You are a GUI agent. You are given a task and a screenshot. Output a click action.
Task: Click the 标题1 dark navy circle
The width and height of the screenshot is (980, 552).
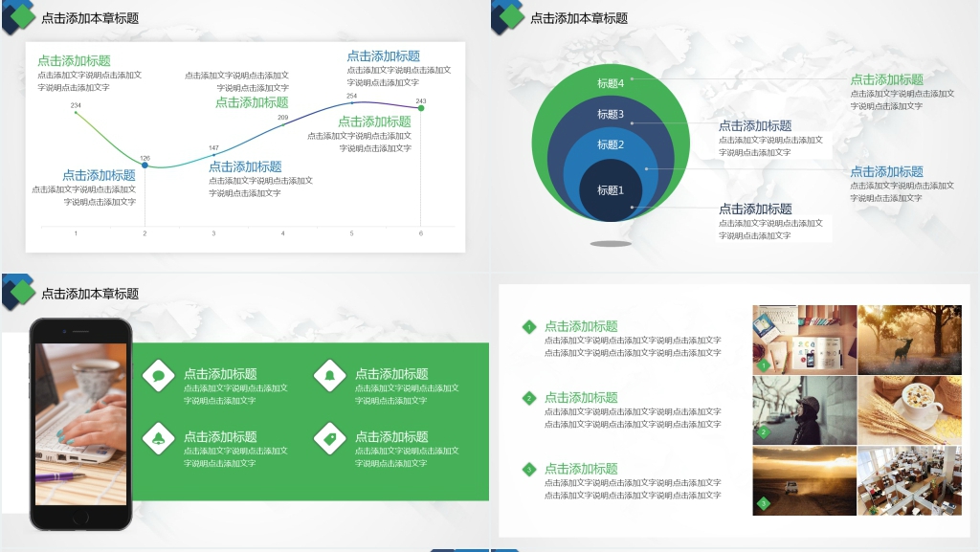click(610, 190)
